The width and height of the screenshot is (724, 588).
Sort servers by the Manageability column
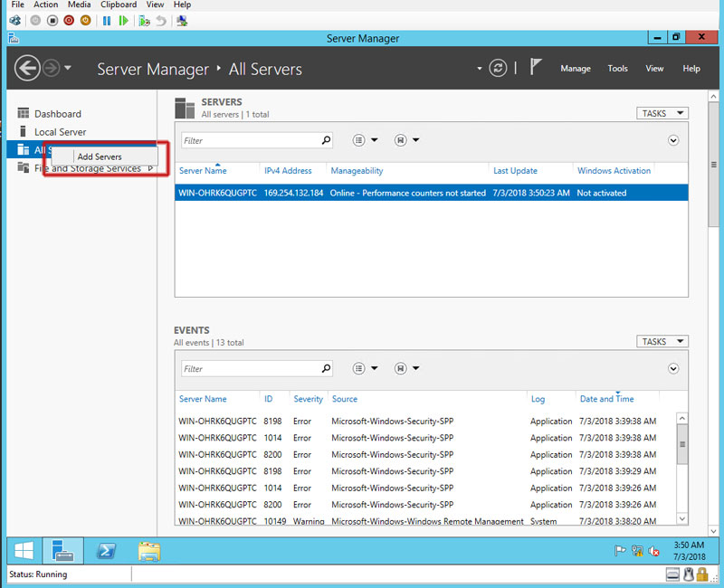(357, 171)
